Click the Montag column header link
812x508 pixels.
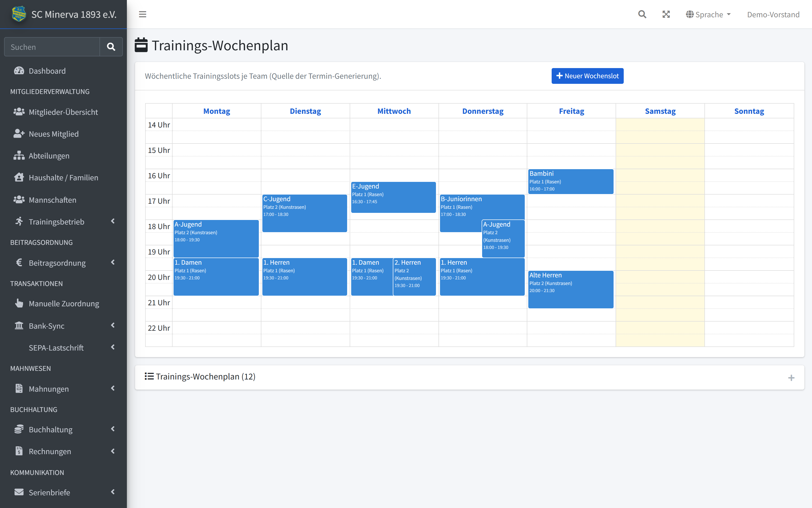(217, 111)
